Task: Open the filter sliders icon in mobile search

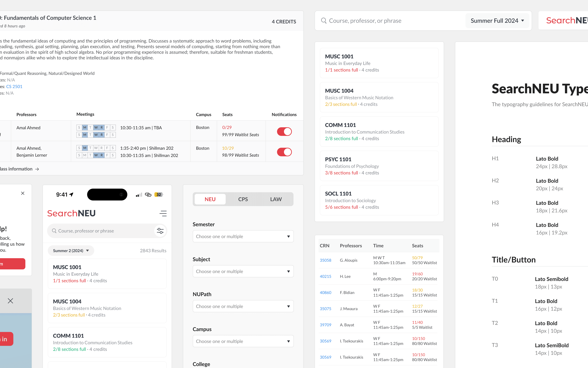Action: [x=160, y=231]
